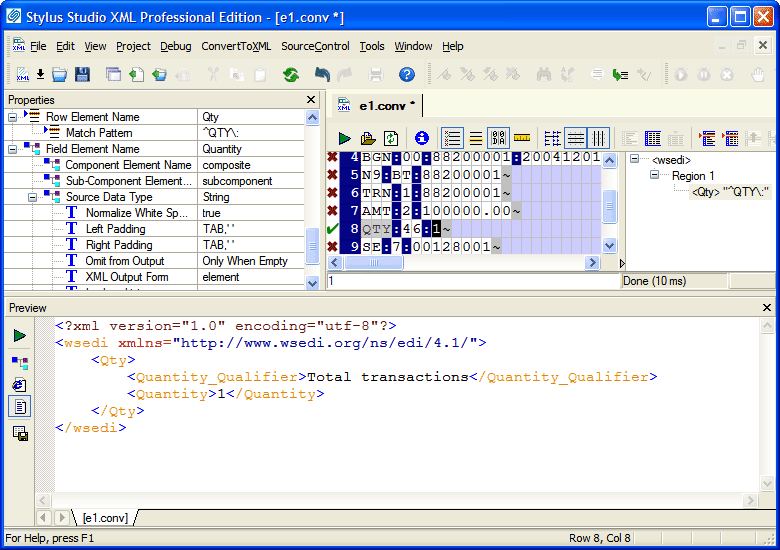Image resolution: width=780 pixels, height=550 pixels.
Task: Click the blue info icon in editor toolbar
Action: (422, 138)
